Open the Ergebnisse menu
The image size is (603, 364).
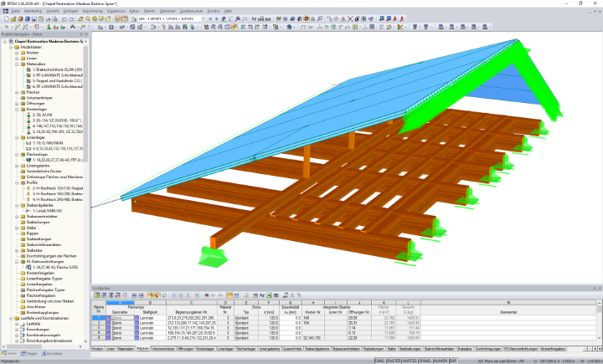tap(116, 11)
